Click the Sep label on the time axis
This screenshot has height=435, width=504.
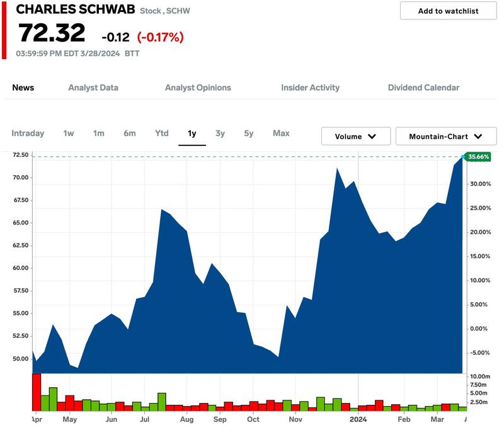click(x=220, y=419)
